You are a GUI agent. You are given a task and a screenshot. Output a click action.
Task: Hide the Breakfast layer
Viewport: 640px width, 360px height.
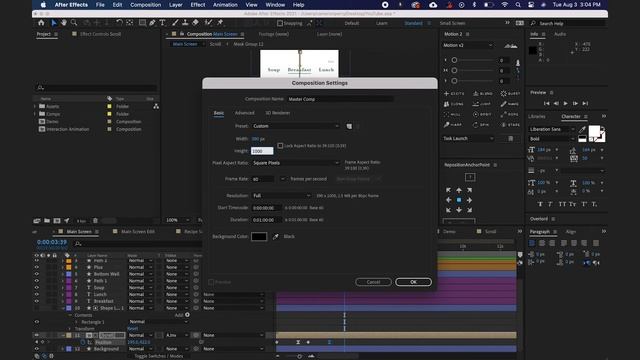coord(37,301)
